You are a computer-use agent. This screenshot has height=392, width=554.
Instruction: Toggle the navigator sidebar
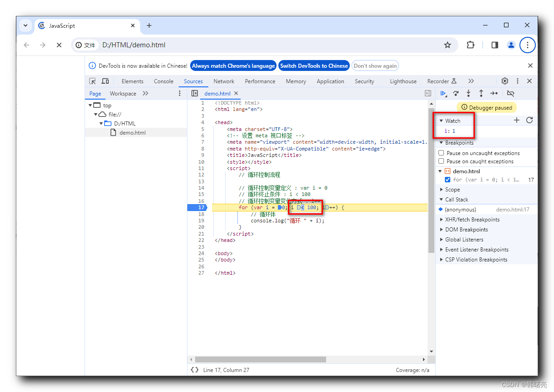tap(195, 93)
